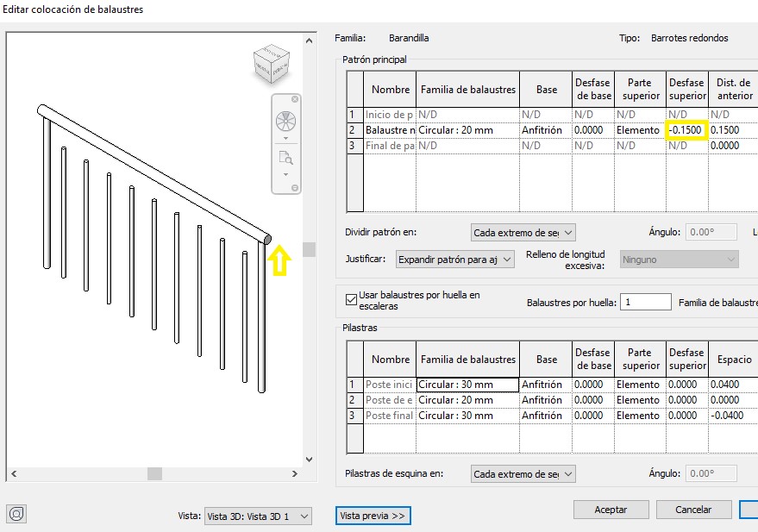Click preview scroll-up arrow
Viewport: 758px width, 532px height.
(308, 41)
